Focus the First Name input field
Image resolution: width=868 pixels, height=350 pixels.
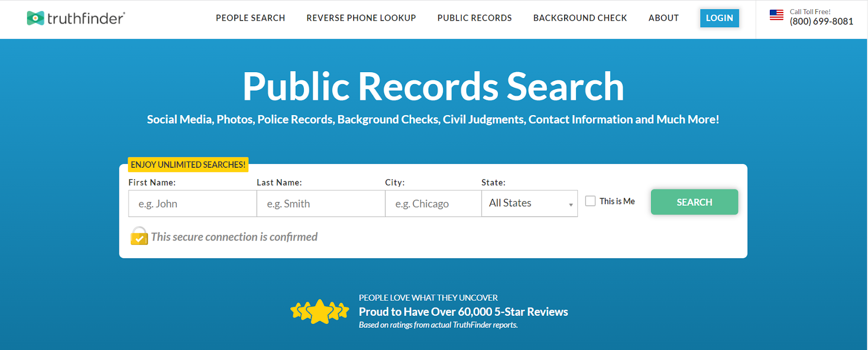pyautogui.click(x=193, y=203)
